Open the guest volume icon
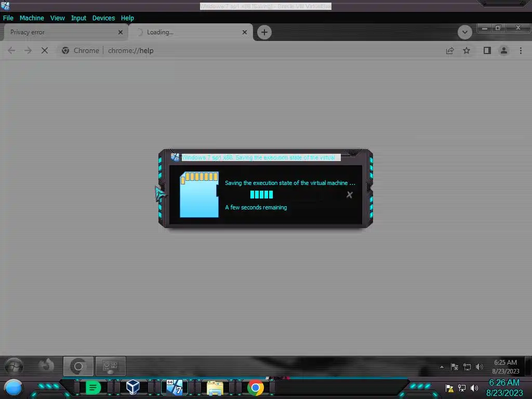 coord(480,367)
